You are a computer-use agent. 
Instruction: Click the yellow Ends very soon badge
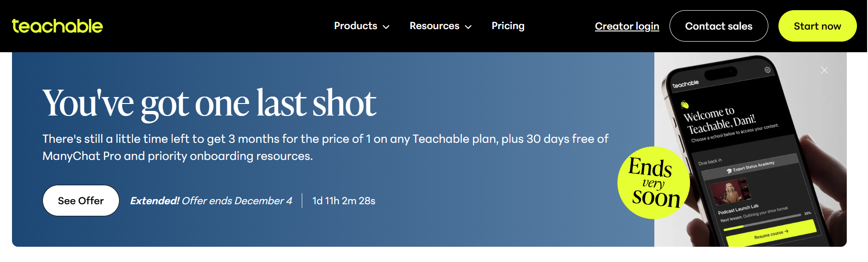click(653, 183)
